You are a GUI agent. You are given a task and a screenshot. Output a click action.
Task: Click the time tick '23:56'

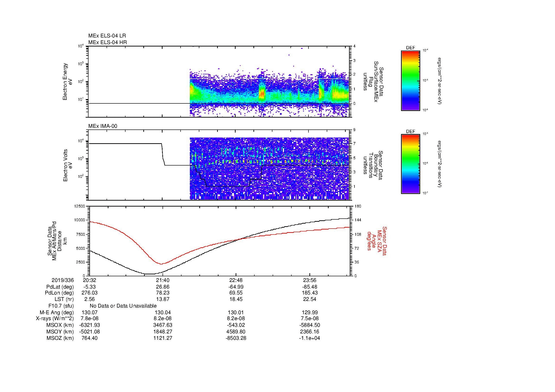pos(310,280)
